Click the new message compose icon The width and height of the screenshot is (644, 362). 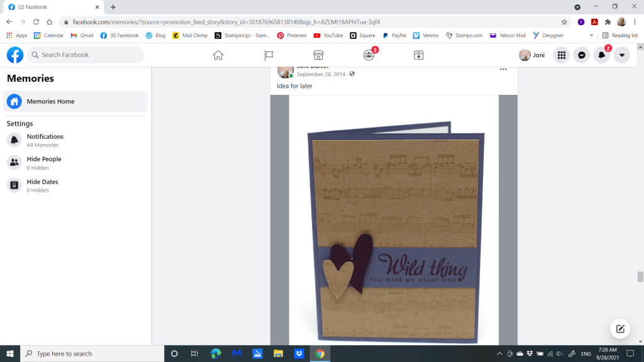tap(620, 329)
